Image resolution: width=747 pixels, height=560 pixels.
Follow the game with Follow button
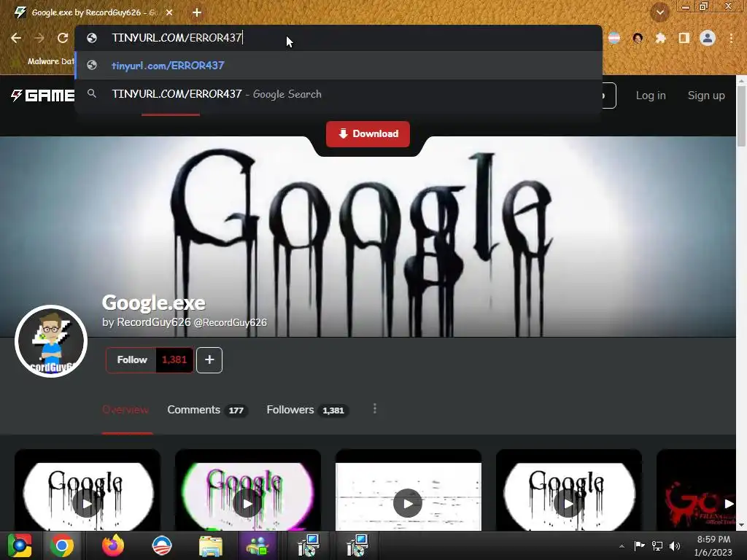coord(131,360)
